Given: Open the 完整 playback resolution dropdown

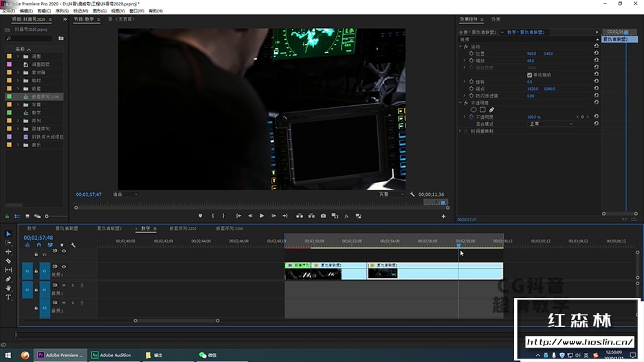Looking at the screenshot, I should tap(391, 194).
